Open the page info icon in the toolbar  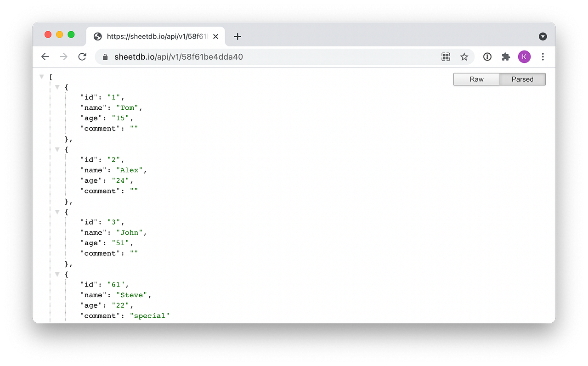(487, 56)
